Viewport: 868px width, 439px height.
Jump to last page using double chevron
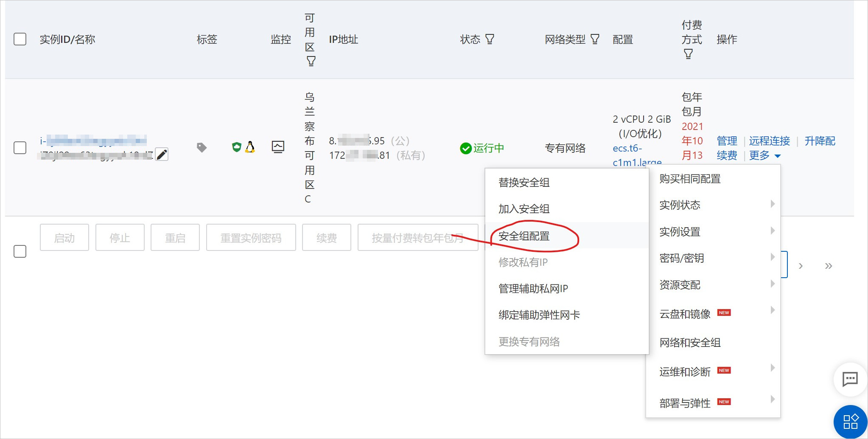coord(828,266)
